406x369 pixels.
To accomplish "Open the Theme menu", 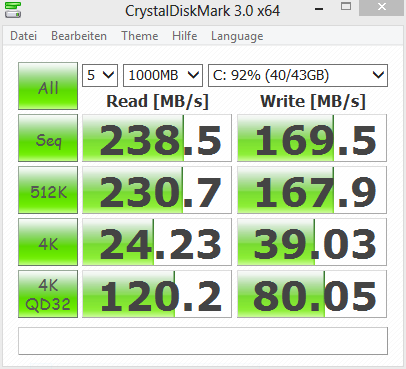I will point(140,36).
